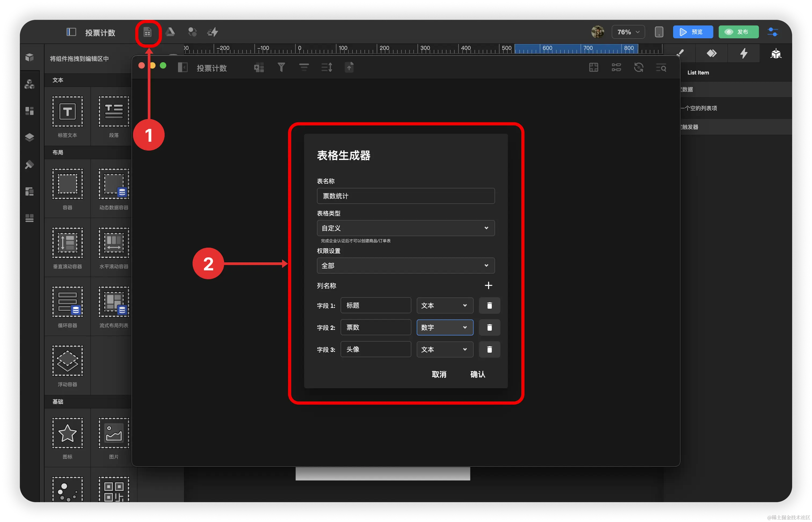
Task: Open the 76% zoom level dropdown
Action: (x=628, y=32)
